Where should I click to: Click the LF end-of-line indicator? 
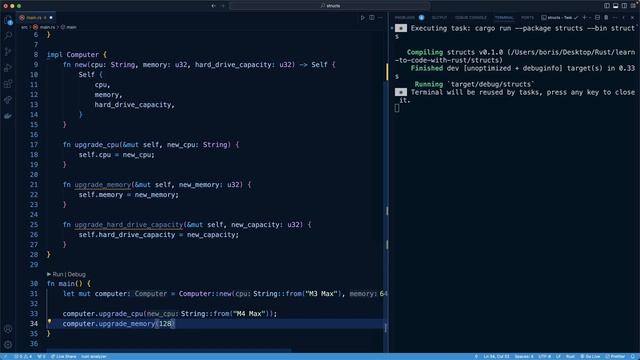[558, 356]
